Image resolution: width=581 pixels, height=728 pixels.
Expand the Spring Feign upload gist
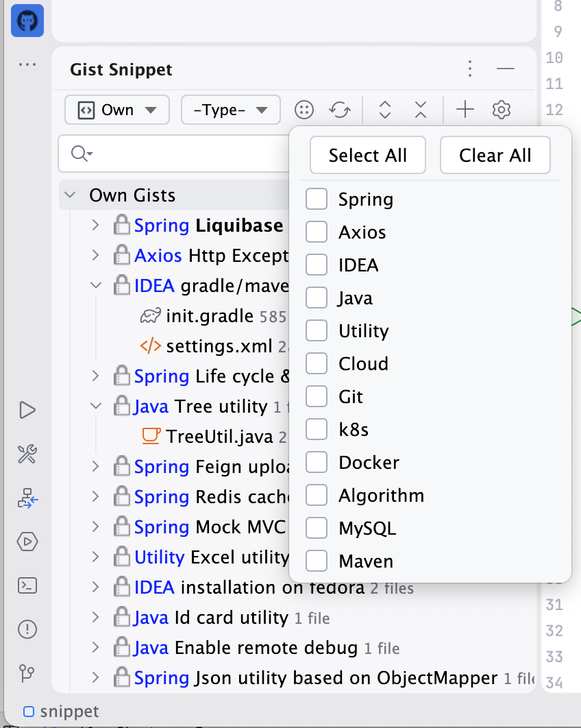click(95, 467)
